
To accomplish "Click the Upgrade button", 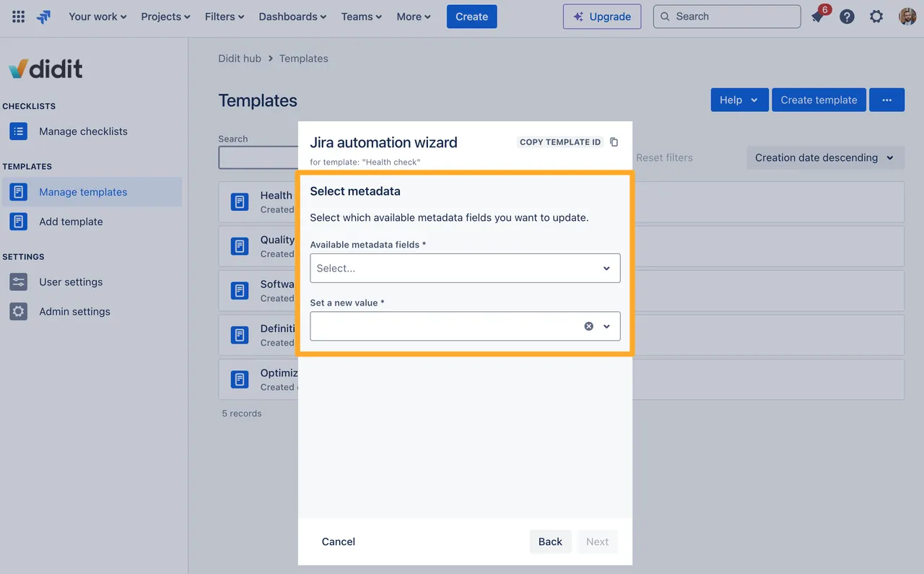I will pos(602,17).
